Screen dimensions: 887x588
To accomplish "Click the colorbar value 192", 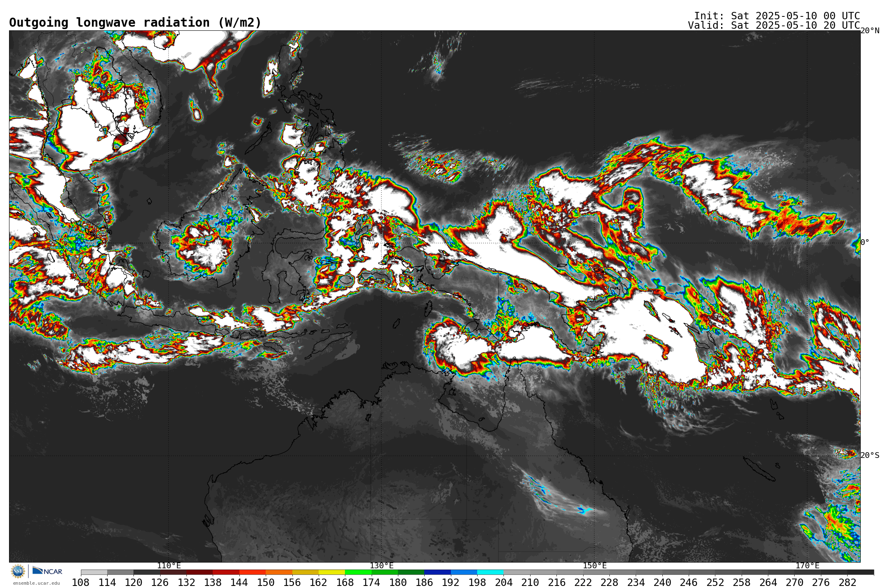I will [451, 583].
